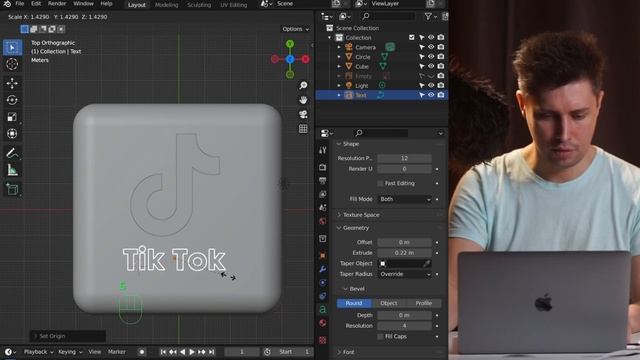Click the pan view hand icon
The width and height of the screenshot is (640, 360).
click(x=303, y=100)
